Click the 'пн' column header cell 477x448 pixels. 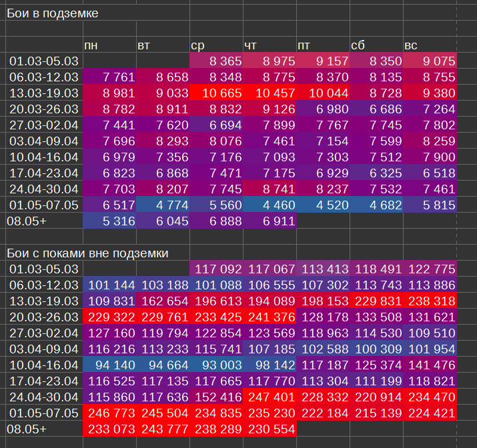(x=109, y=45)
